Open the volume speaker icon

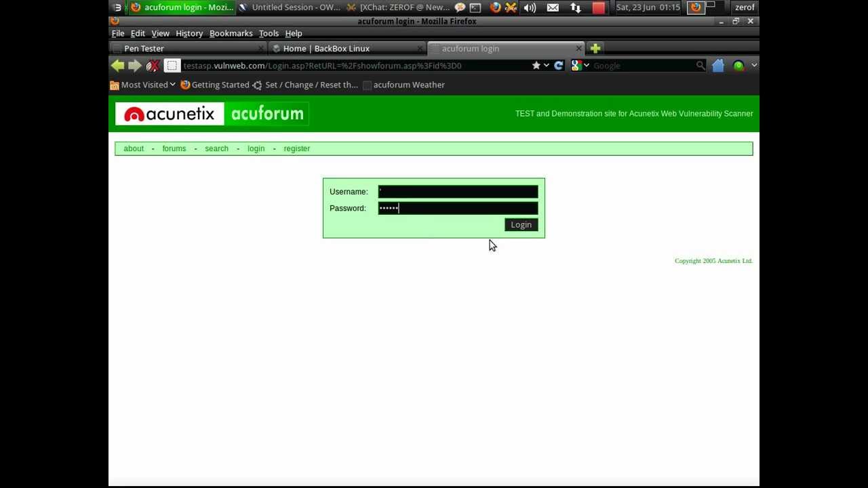[x=530, y=7]
